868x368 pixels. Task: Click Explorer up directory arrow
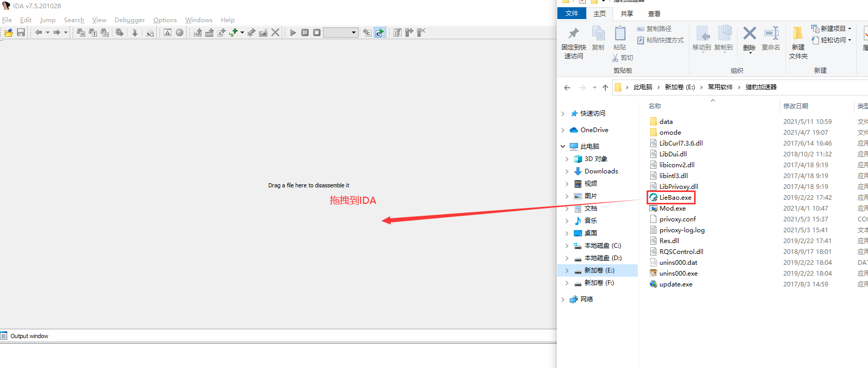(605, 88)
